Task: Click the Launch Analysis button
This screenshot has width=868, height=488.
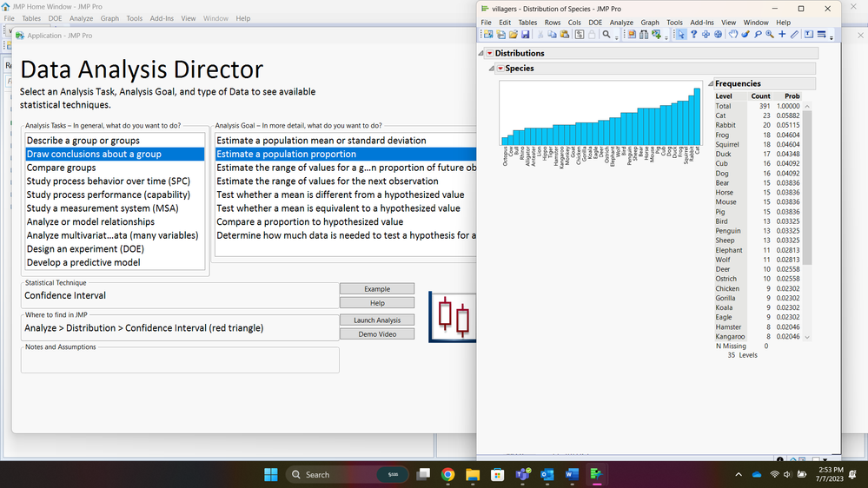Action: [x=377, y=320]
